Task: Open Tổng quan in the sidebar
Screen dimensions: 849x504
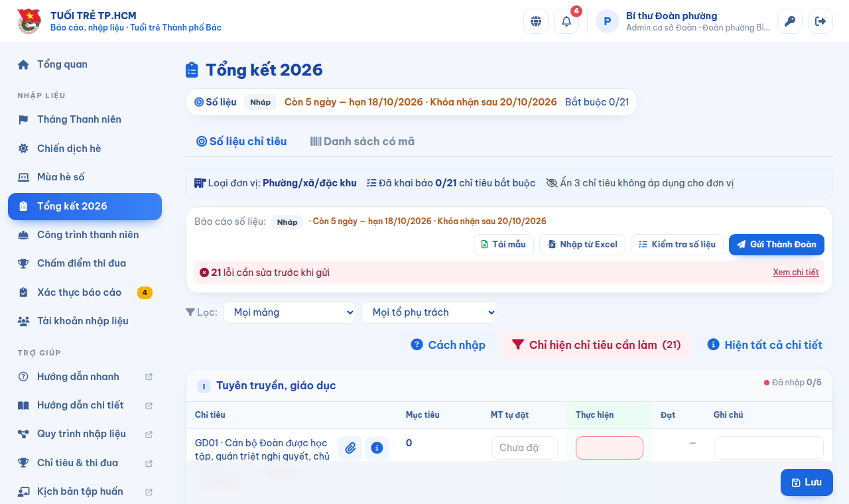Action: coord(85,64)
